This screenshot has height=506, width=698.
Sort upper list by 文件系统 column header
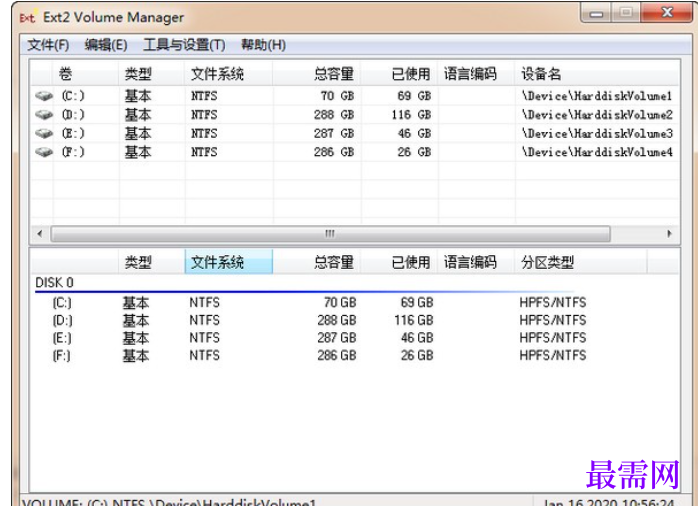click(x=228, y=73)
